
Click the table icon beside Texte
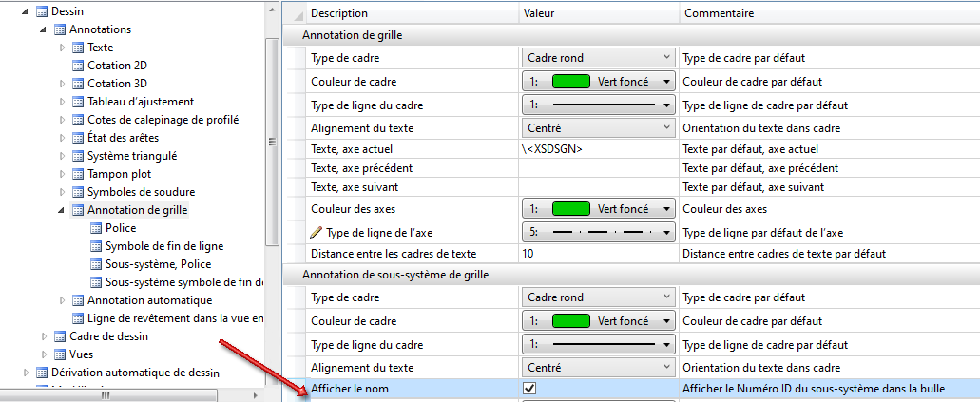[78, 48]
